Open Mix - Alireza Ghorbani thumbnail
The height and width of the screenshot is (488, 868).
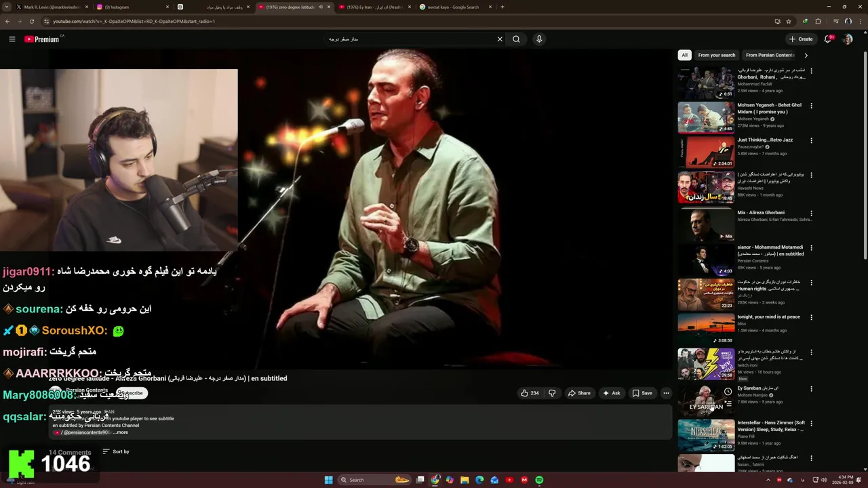tap(706, 225)
